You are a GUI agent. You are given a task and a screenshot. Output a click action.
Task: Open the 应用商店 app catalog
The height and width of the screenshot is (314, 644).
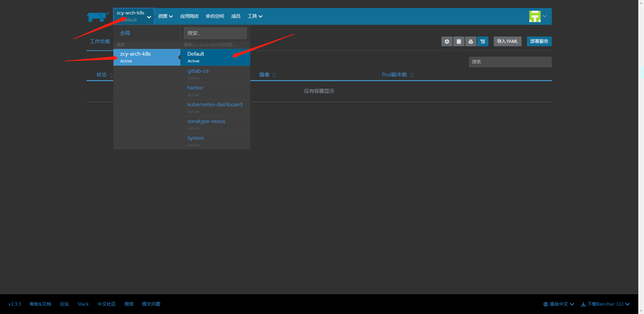coord(189,16)
